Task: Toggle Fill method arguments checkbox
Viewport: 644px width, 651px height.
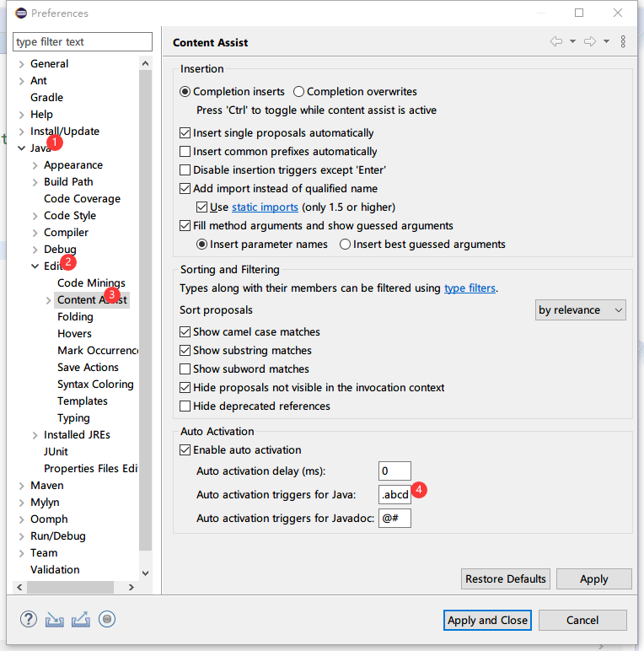Action: pos(185,225)
